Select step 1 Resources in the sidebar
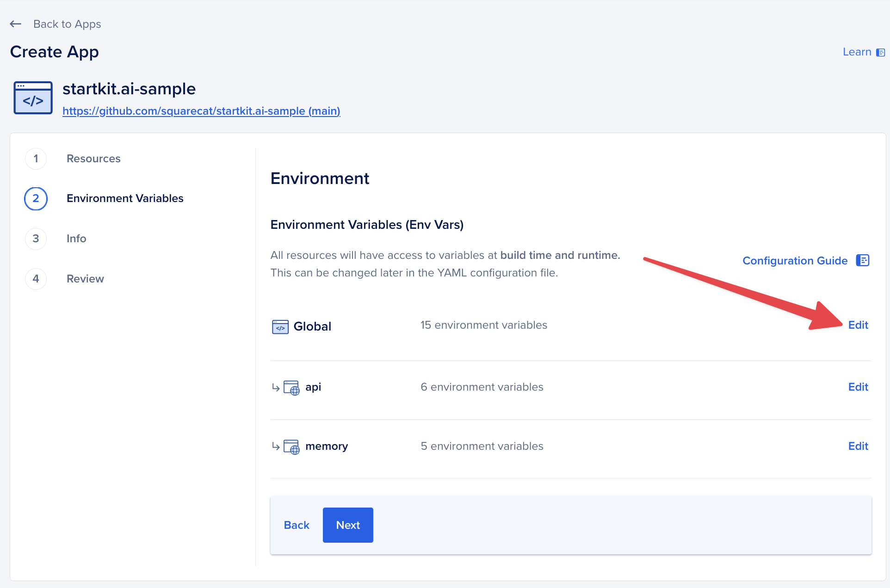Viewport: 890px width, 588px height. (x=93, y=159)
